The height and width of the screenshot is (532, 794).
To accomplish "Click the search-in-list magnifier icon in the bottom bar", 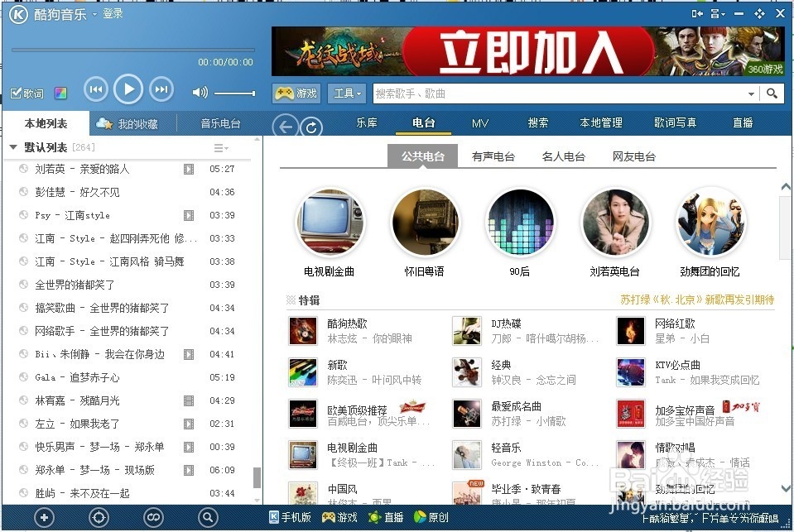I will [x=208, y=517].
